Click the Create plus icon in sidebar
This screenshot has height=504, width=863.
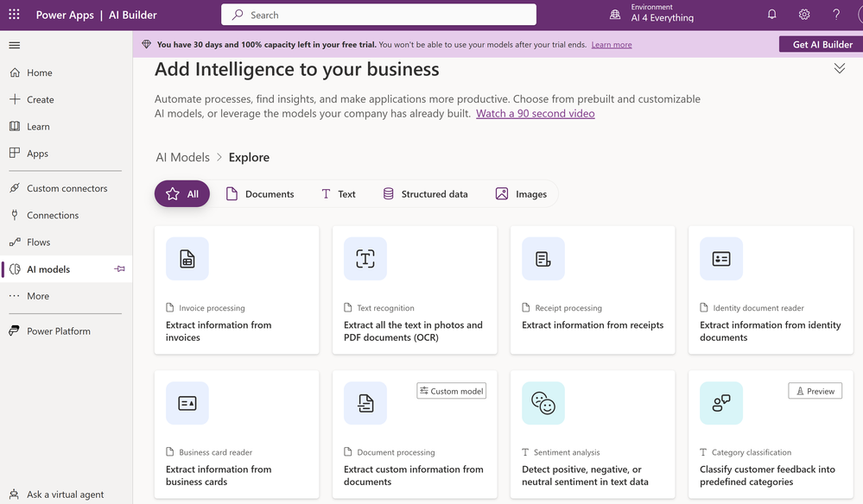tap(15, 99)
